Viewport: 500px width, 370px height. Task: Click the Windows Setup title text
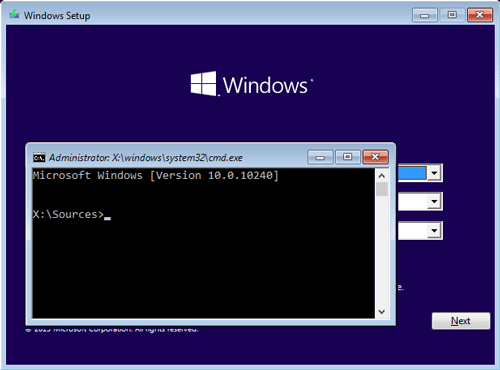57,16
